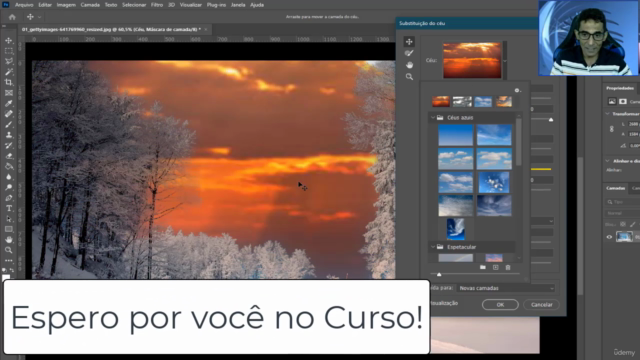
Task: Close the open document tab
Action: click(206, 29)
